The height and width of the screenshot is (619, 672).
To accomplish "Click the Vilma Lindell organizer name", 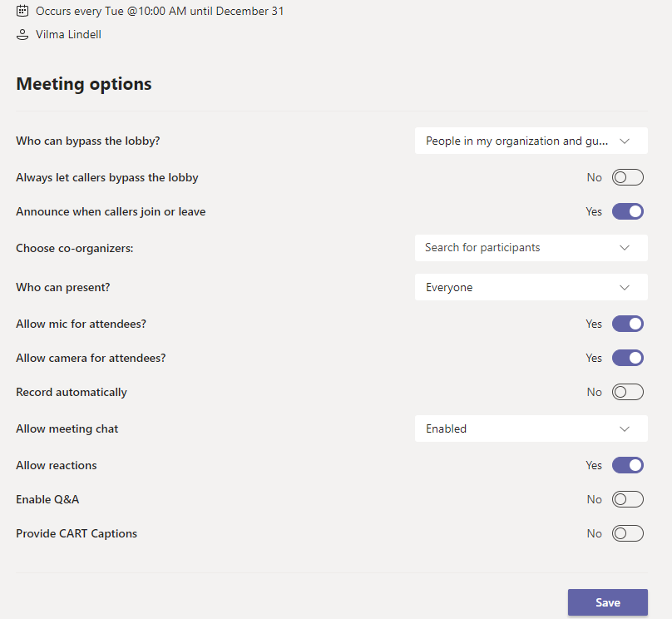I will (x=68, y=35).
